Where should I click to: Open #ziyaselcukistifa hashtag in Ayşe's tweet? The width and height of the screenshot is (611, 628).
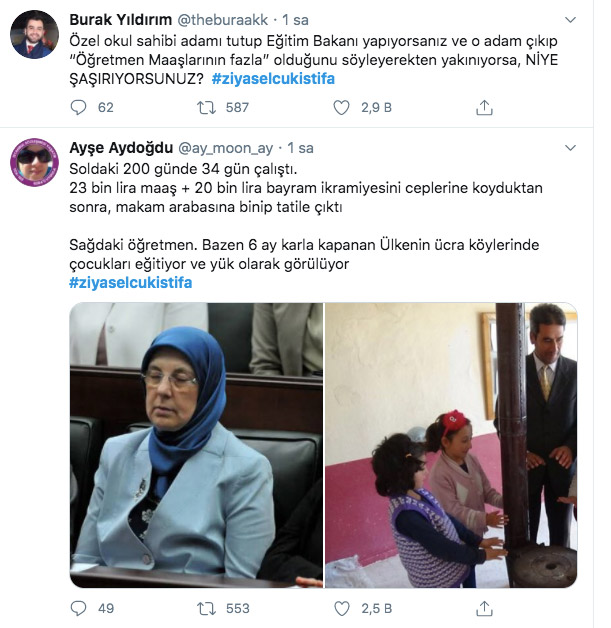[131, 283]
